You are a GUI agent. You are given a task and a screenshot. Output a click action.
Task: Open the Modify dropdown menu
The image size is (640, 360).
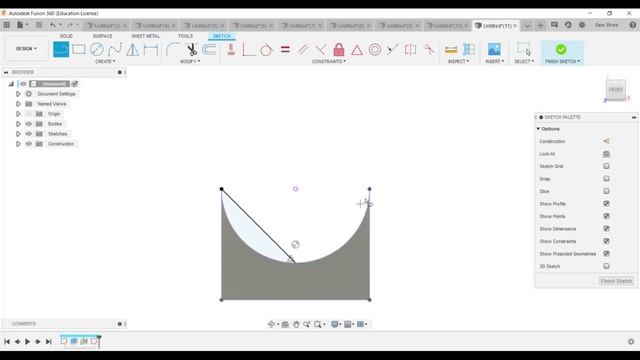pyautogui.click(x=190, y=61)
